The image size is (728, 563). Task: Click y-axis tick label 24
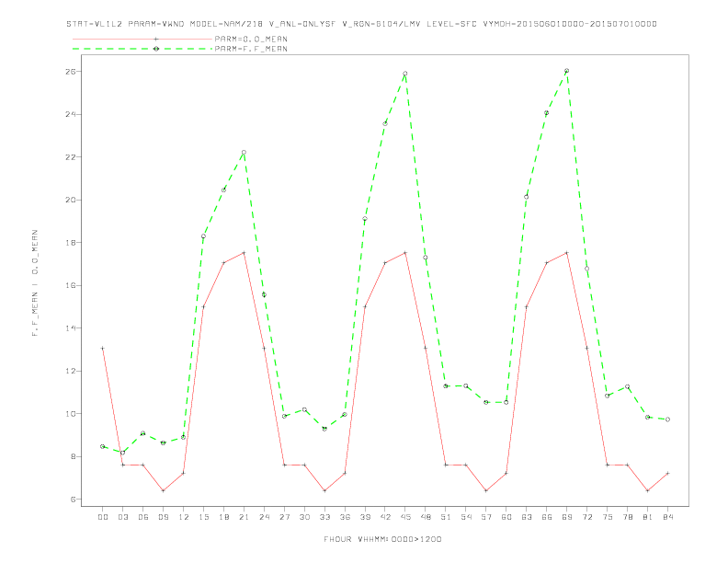pyautogui.click(x=71, y=114)
